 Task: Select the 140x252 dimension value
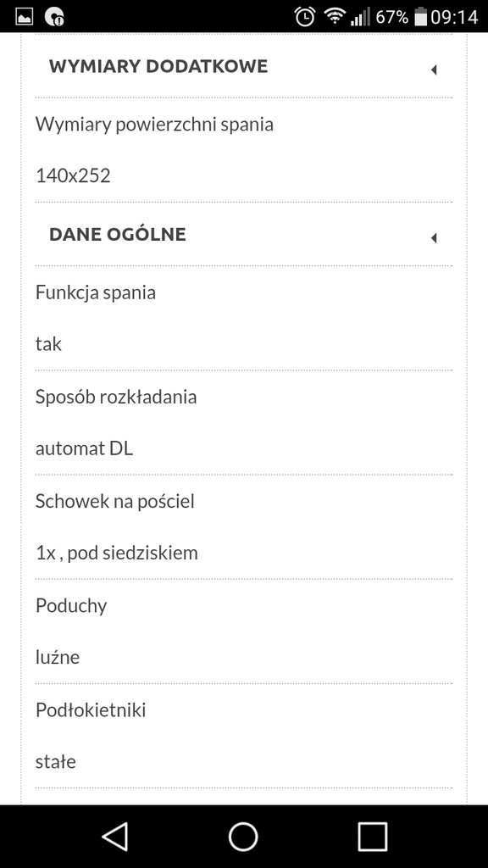click(x=73, y=175)
